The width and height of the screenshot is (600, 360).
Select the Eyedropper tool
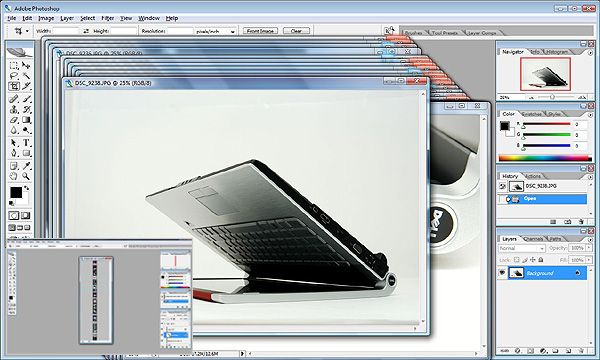pyautogui.click(x=26, y=166)
